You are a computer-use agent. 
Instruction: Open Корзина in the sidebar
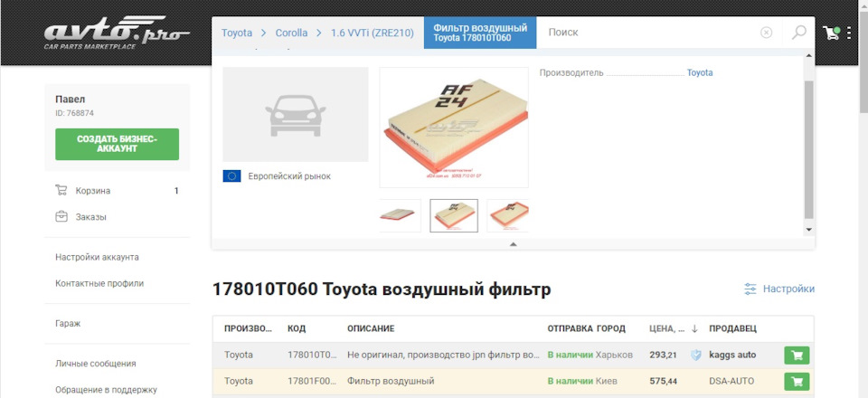[93, 191]
